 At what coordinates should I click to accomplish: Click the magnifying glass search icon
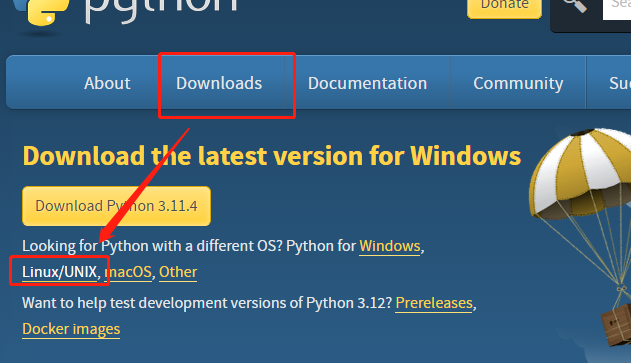point(575,5)
